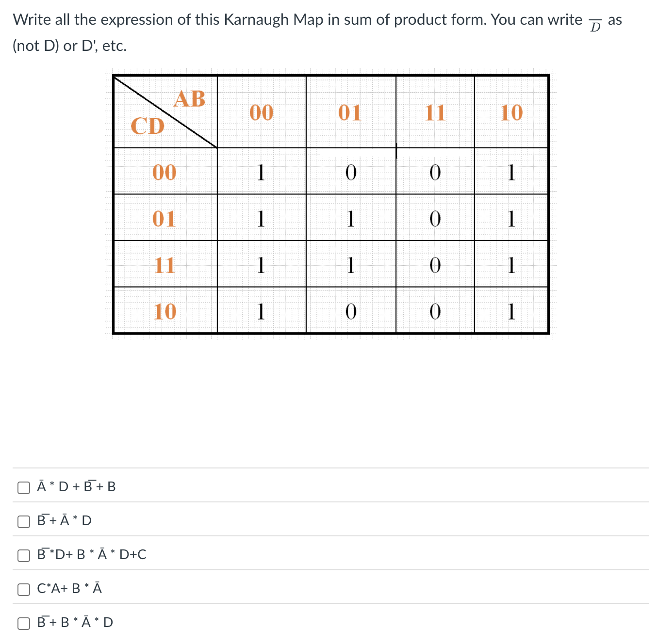Enable the B̄ + B * Ā * D checkbox

click(x=24, y=623)
